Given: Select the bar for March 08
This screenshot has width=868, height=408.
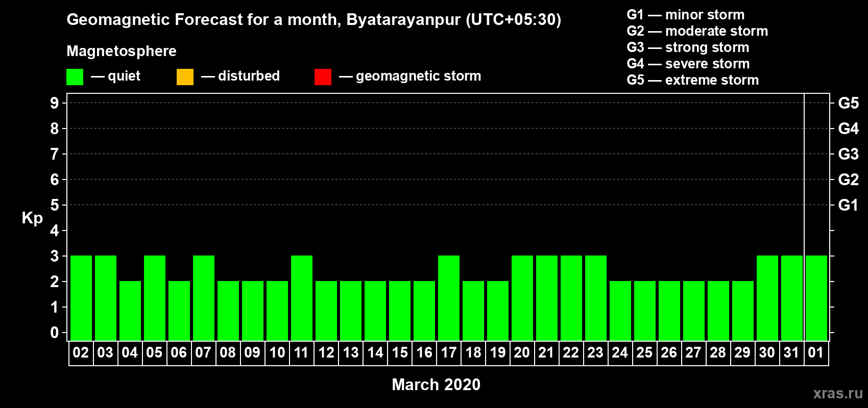Looking at the screenshot, I should pos(228,311).
